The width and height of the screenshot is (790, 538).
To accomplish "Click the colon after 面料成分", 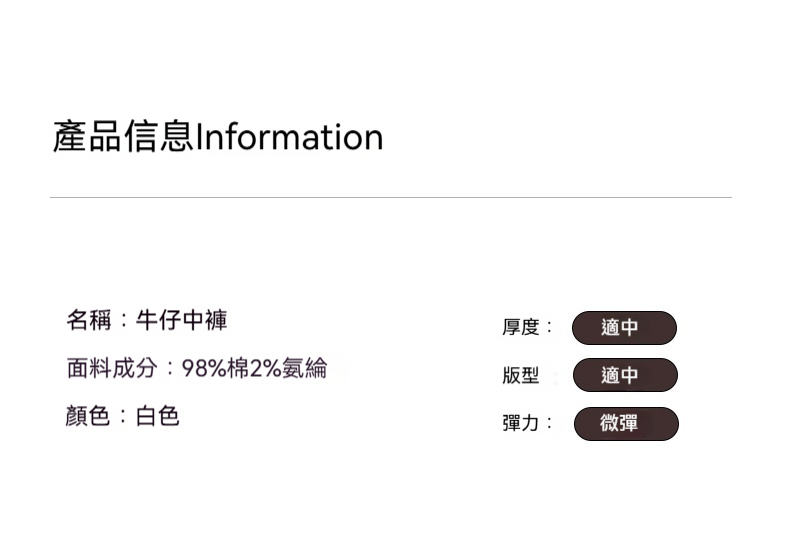I will [x=170, y=369].
